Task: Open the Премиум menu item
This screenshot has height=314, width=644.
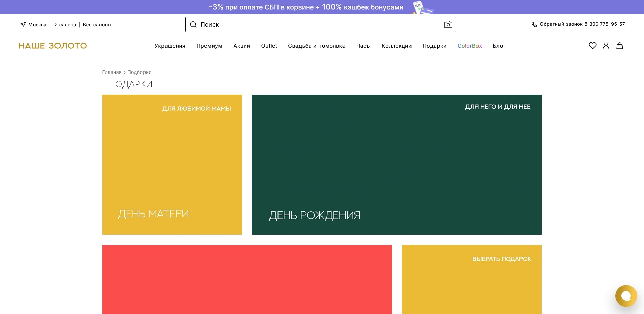Action: click(x=209, y=46)
